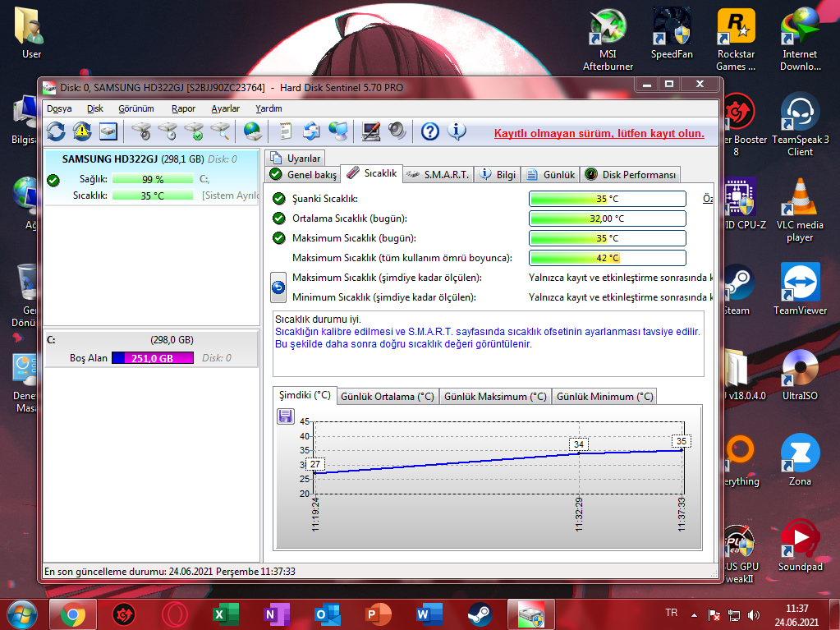Image resolution: width=840 pixels, height=630 pixels.
Task: Click the envelope with blue arrows icon
Action: coord(311,131)
